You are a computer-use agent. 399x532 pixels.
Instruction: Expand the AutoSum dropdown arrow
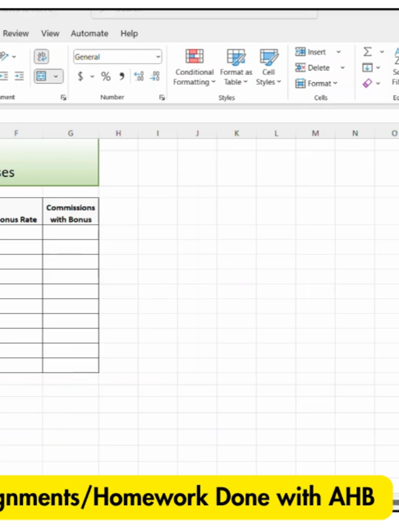point(382,52)
